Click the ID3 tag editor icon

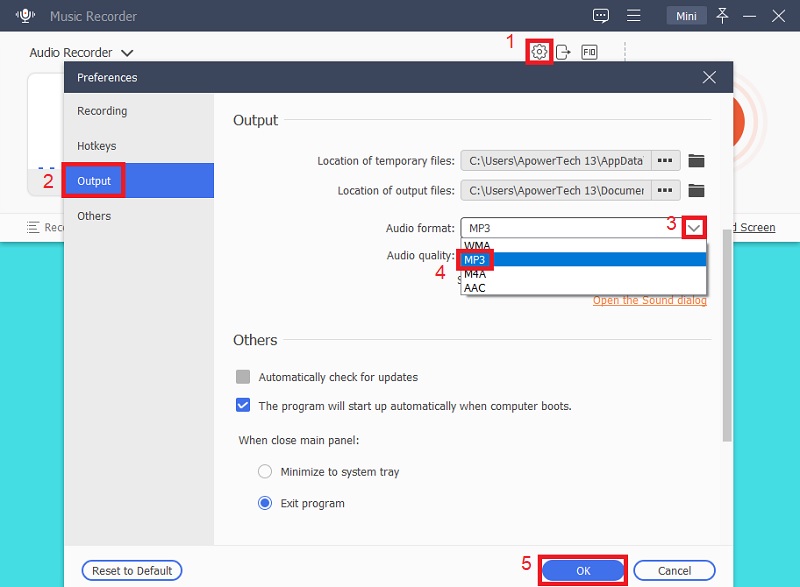coord(589,52)
